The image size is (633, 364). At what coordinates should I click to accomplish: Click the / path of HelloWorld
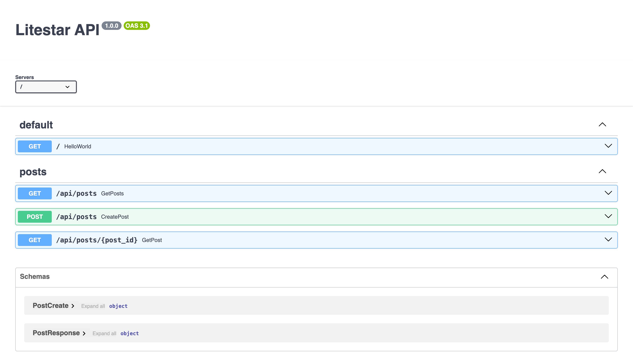58,146
